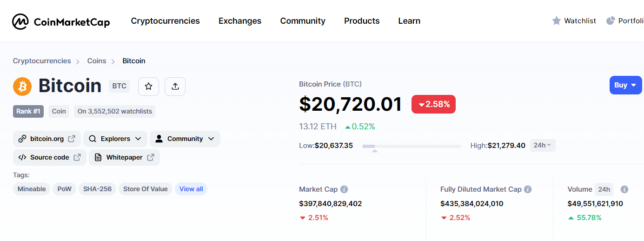Open the Whitepaper link
Screen dimensions: 644x241
(124, 157)
